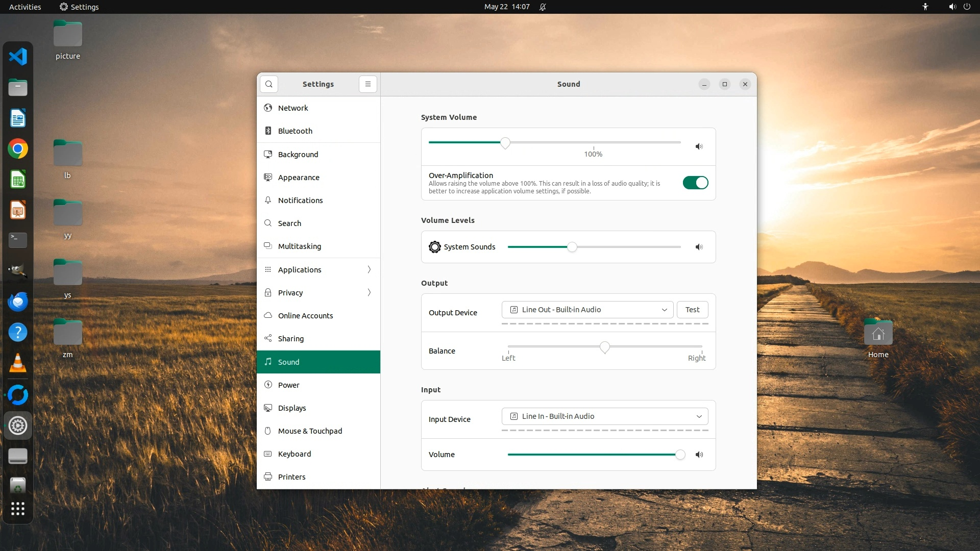Open the Settings hamburger menu
This screenshot has height=551, width=980.
[x=367, y=84]
